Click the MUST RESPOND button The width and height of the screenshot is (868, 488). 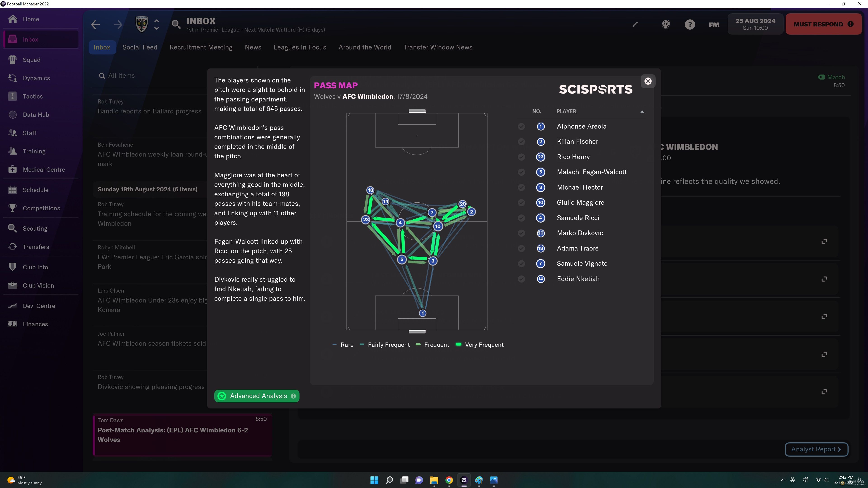click(823, 24)
